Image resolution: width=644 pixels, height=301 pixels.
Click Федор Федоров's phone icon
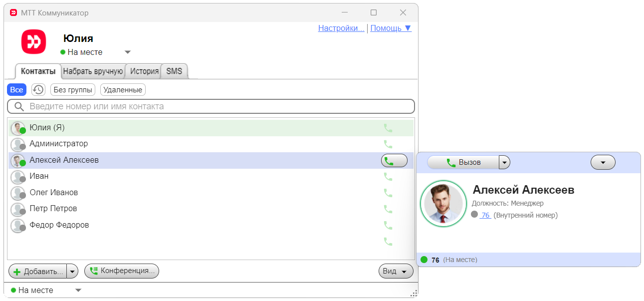tap(388, 225)
